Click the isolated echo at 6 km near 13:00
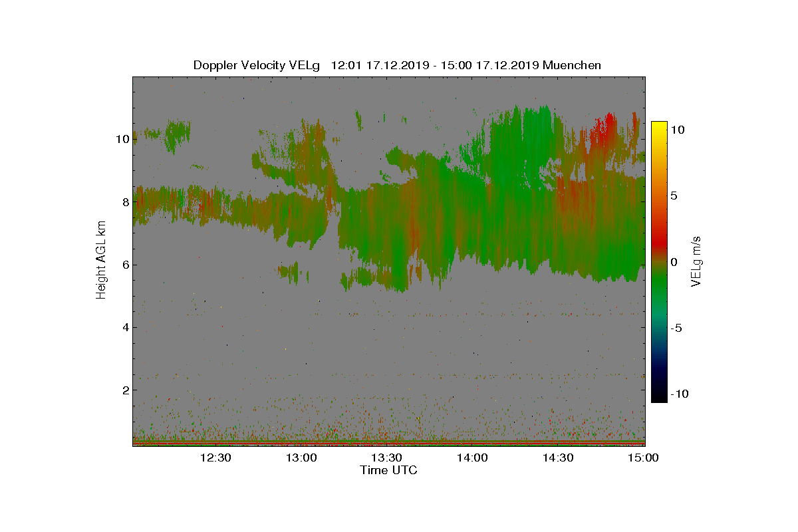 [289, 271]
